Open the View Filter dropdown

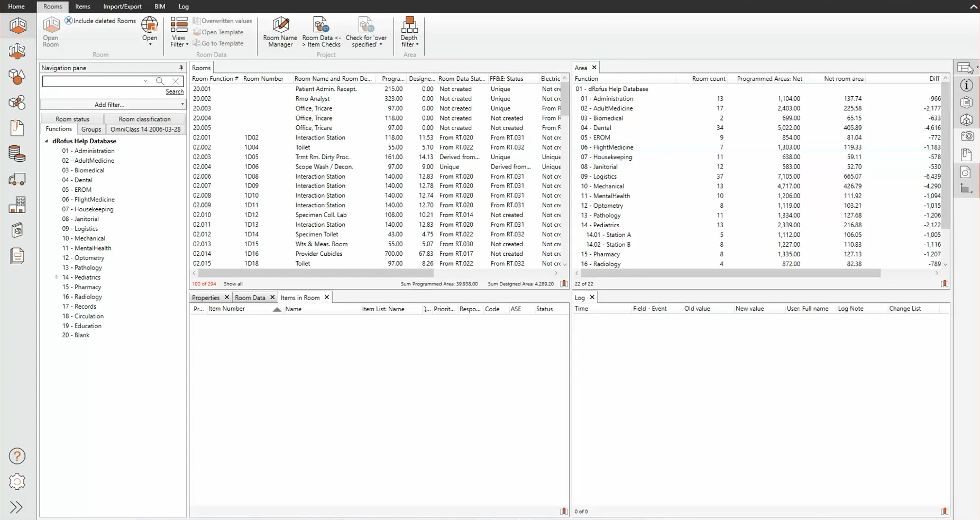(x=179, y=32)
